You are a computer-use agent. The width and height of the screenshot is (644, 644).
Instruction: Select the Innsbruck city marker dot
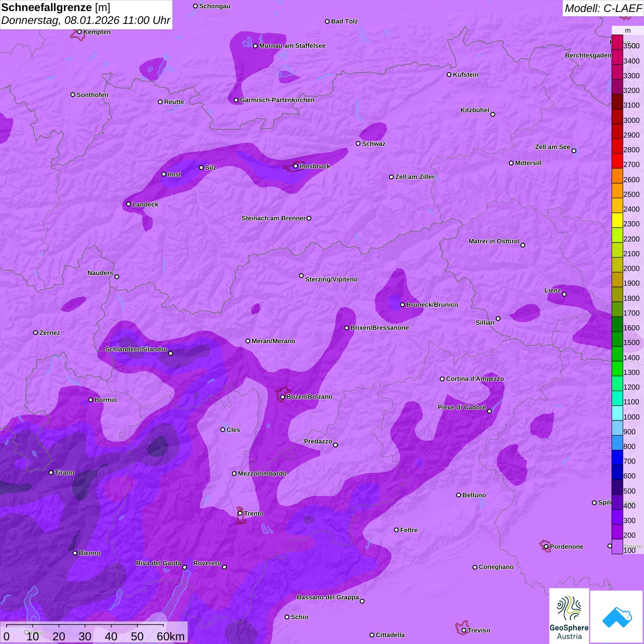click(x=296, y=166)
